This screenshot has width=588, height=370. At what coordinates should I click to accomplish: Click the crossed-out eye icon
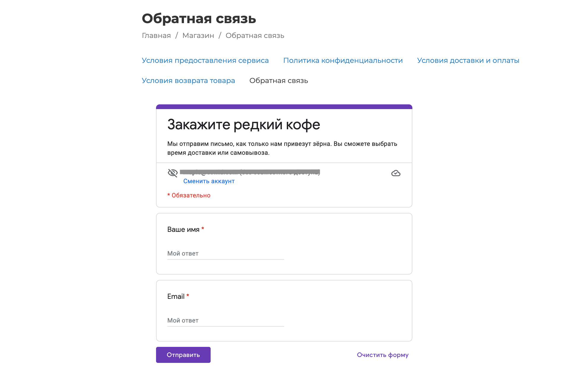(173, 173)
